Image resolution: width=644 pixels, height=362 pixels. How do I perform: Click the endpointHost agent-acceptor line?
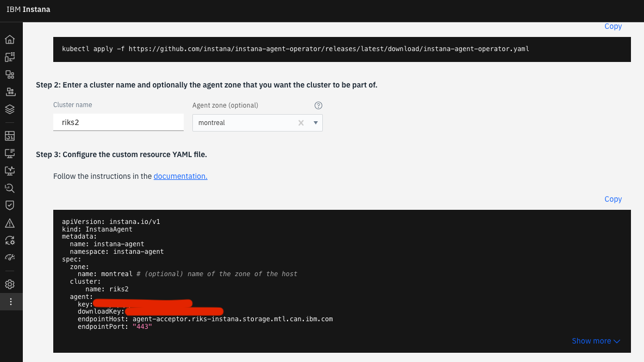205,319
